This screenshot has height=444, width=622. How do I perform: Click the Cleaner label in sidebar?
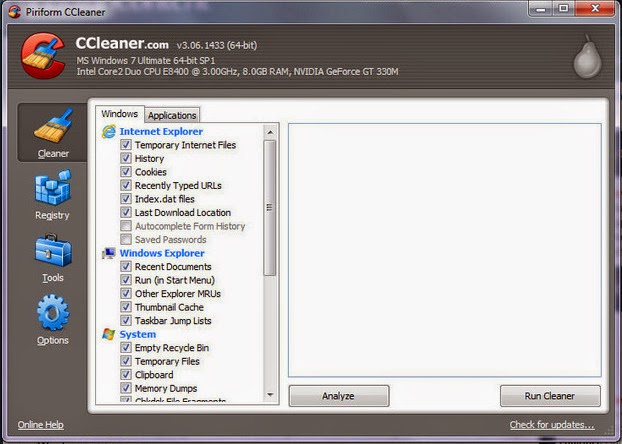53,154
